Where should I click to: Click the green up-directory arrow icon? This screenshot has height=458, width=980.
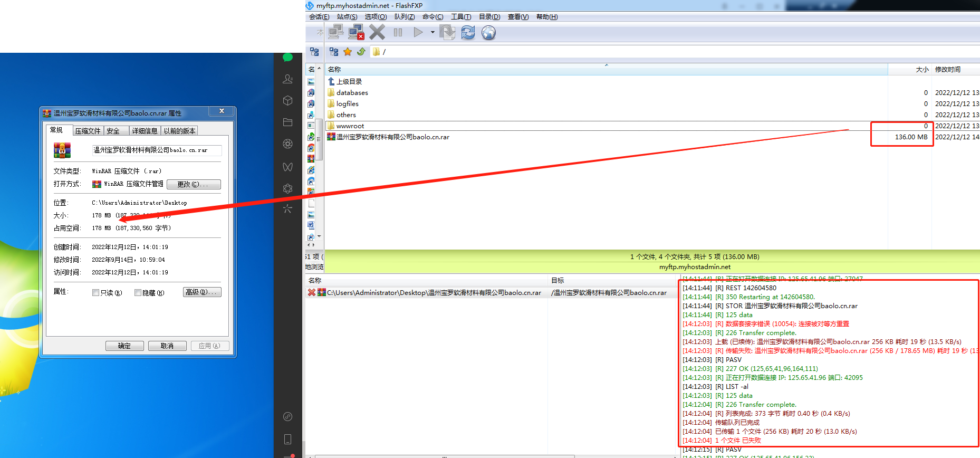(361, 52)
